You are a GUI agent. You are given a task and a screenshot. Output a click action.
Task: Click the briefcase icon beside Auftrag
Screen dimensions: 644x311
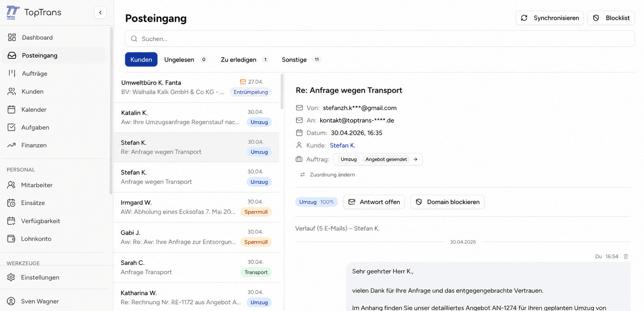(299, 159)
